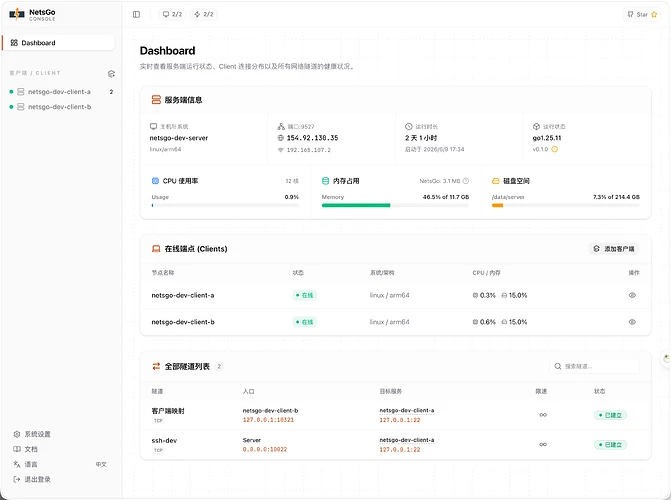Click the runtime status cube icon

pyautogui.click(x=536, y=127)
